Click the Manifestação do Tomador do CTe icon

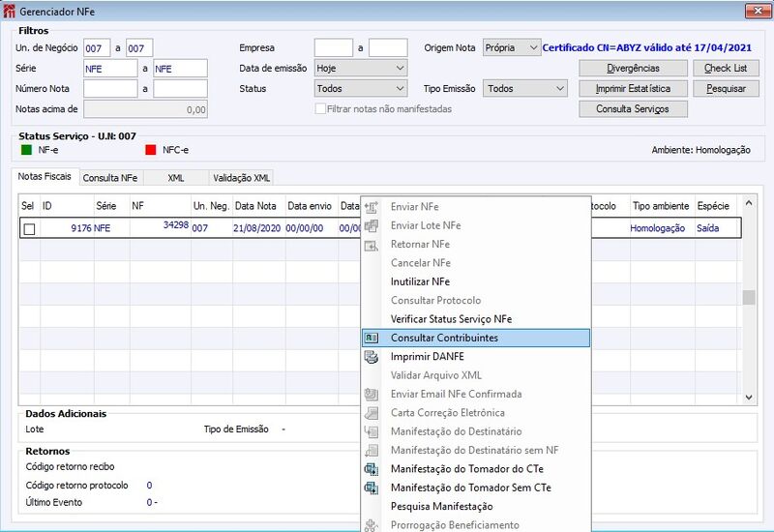(372, 469)
